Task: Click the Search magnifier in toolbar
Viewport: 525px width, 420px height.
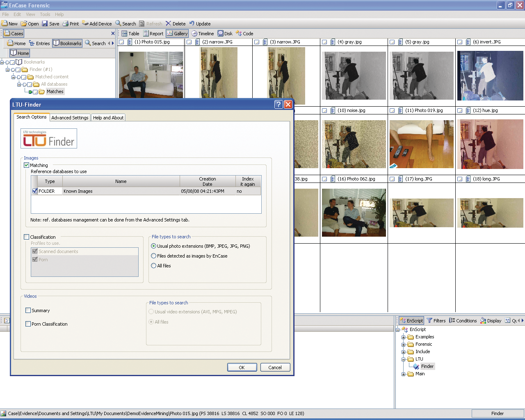Action: 118,23
